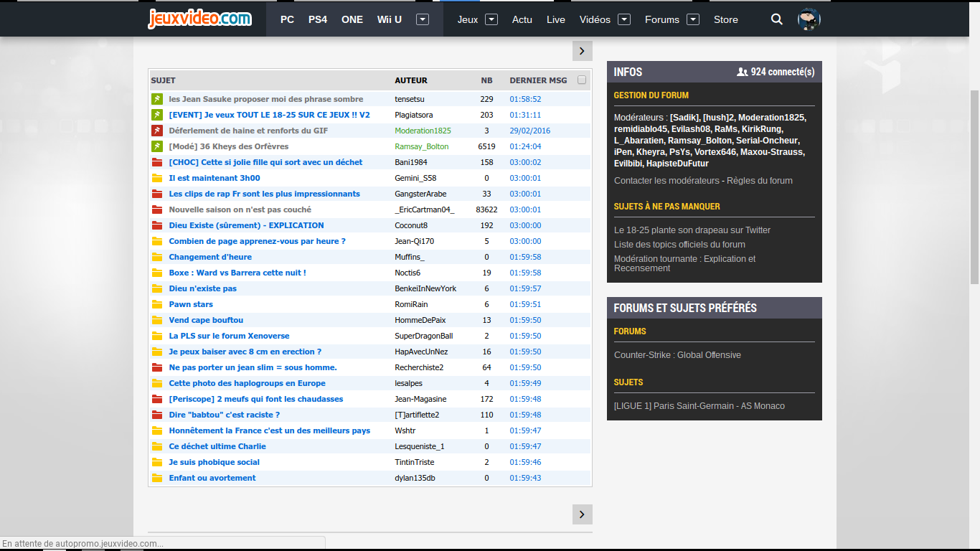Click red folder icon of Dire babtou topic

pyautogui.click(x=157, y=415)
